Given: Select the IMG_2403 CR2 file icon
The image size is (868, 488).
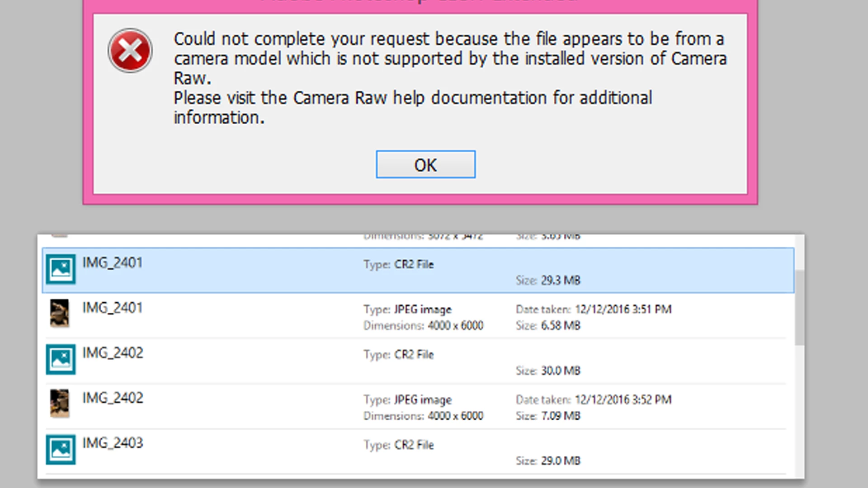Looking at the screenshot, I should (61, 450).
